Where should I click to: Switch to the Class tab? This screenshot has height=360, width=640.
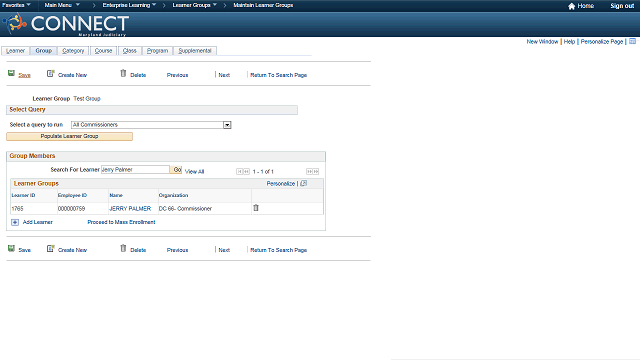(x=129, y=51)
